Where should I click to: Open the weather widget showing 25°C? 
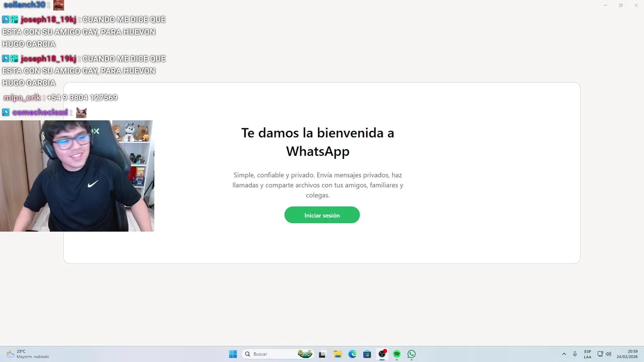pyautogui.click(x=28, y=354)
